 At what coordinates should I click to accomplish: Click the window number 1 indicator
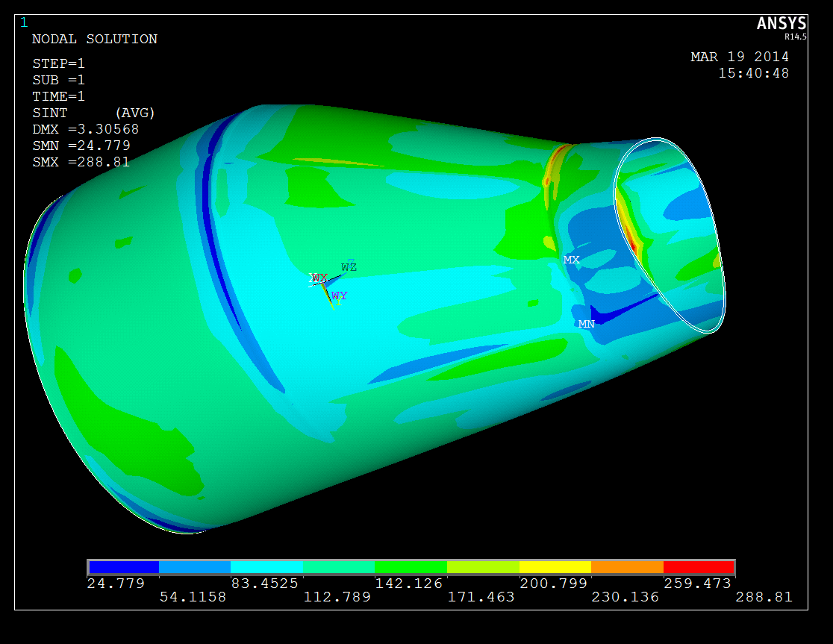[23, 22]
